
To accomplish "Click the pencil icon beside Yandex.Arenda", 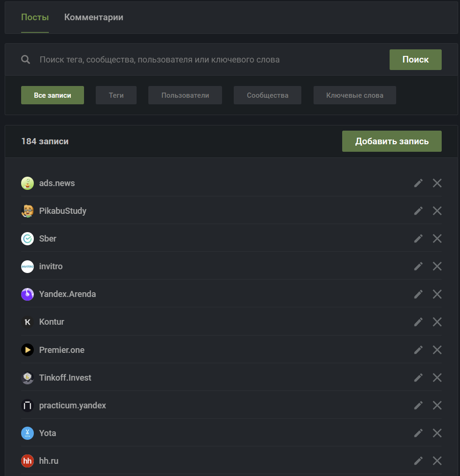I will pyautogui.click(x=418, y=294).
